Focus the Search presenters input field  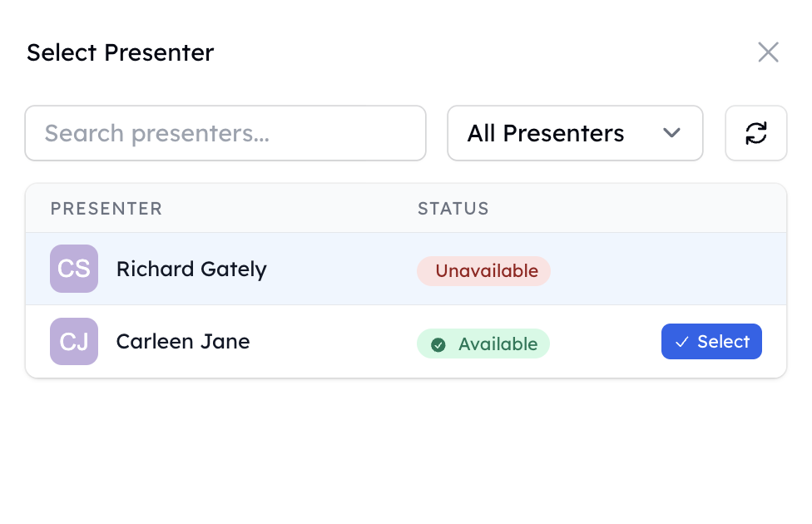(225, 133)
